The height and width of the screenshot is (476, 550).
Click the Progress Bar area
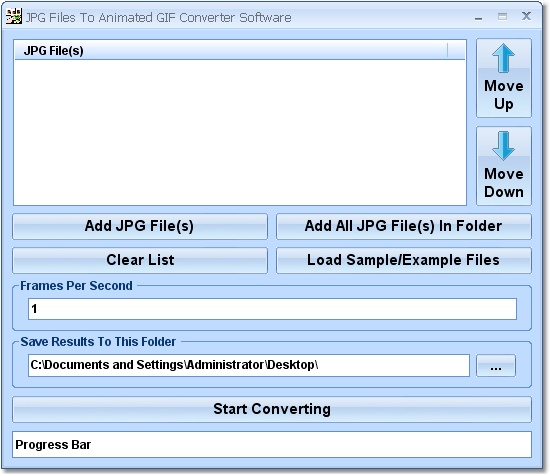(x=272, y=444)
